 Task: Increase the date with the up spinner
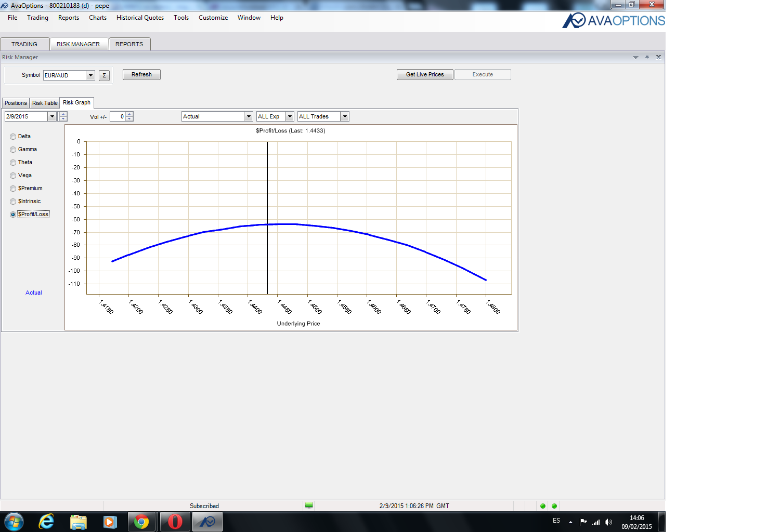tap(63, 114)
